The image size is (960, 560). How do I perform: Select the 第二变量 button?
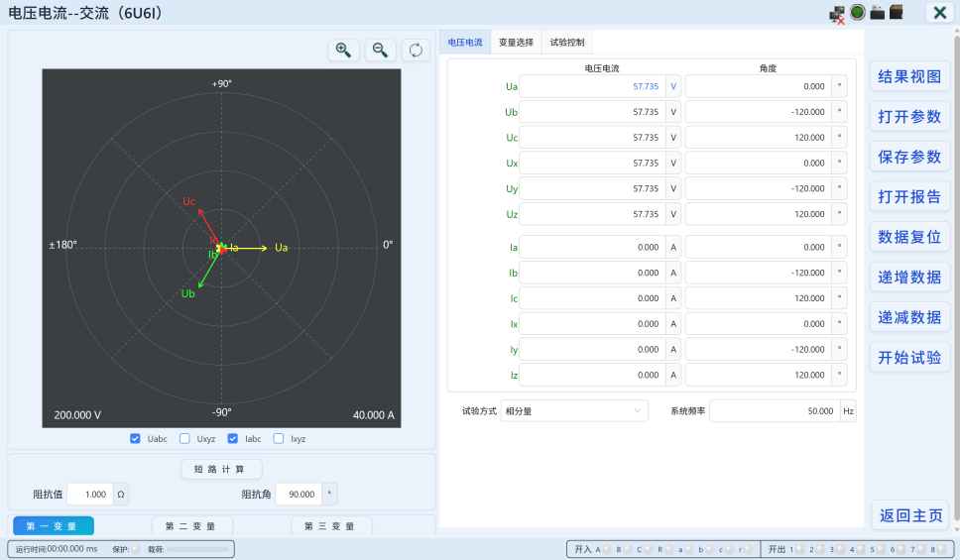pos(192,526)
